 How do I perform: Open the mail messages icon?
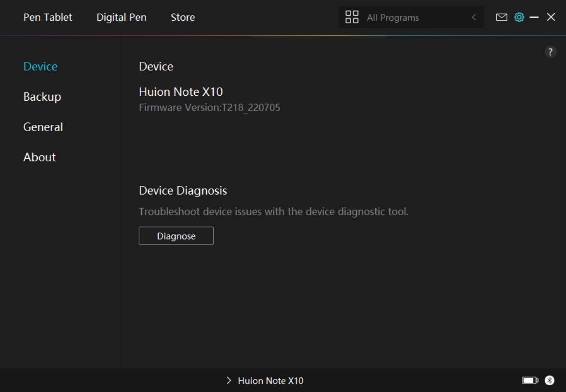pos(502,17)
